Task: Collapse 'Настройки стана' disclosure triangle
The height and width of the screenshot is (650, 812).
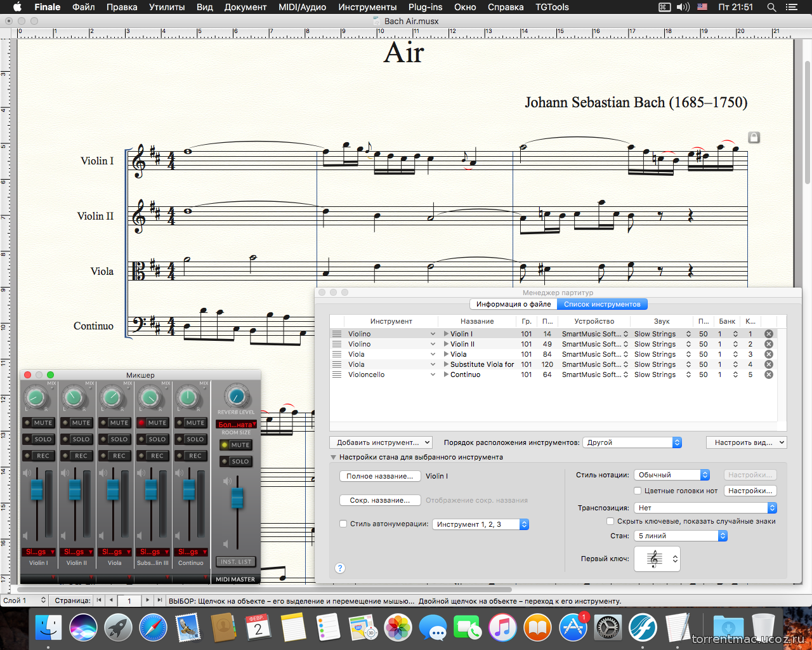Action: [333, 457]
